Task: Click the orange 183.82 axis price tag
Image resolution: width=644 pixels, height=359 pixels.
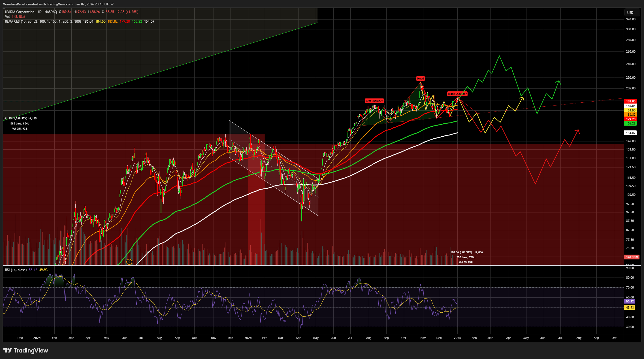Action: pyautogui.click(x=630, y=115)
